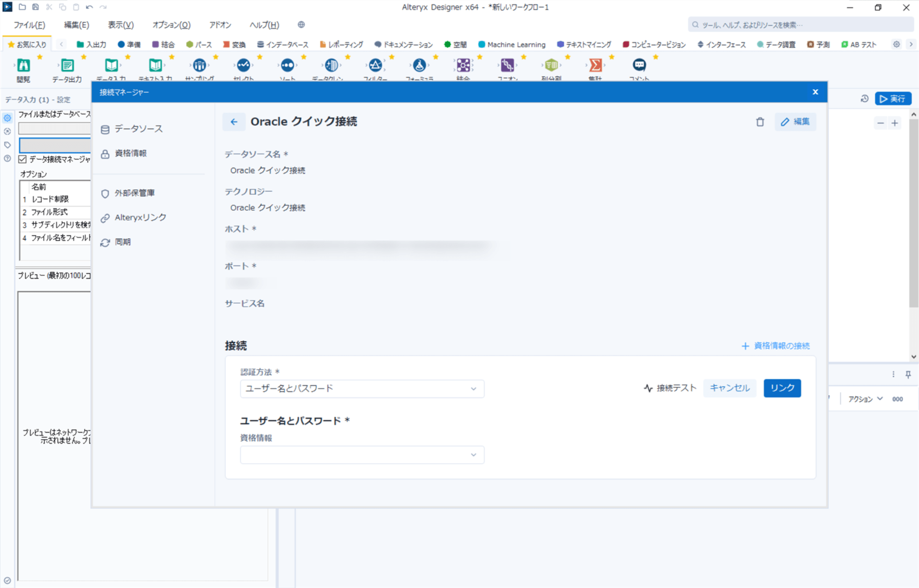This screenshot has width=919, height=588.
Task: Select ファイル形式 option row
Action: click(x=55, y=212)
